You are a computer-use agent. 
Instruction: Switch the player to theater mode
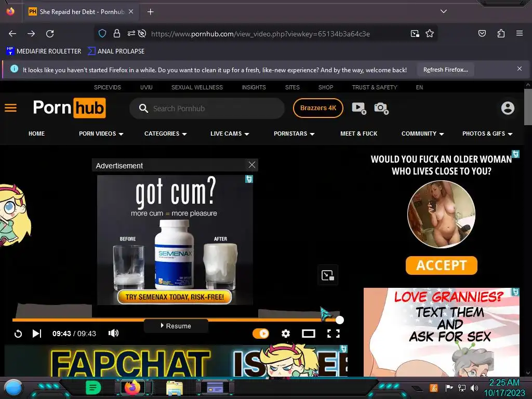[309, 334]
